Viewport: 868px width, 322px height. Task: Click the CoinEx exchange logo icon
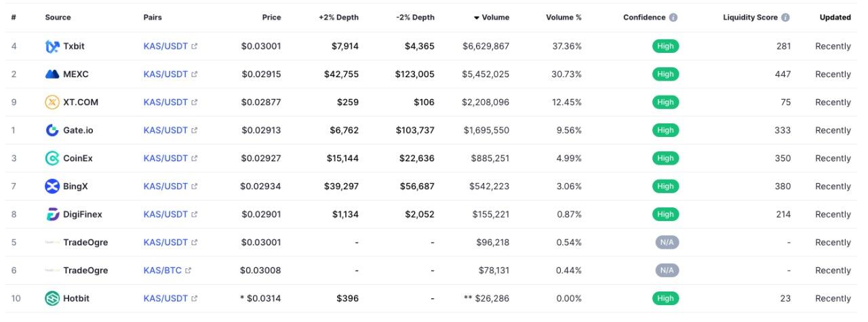52,158
